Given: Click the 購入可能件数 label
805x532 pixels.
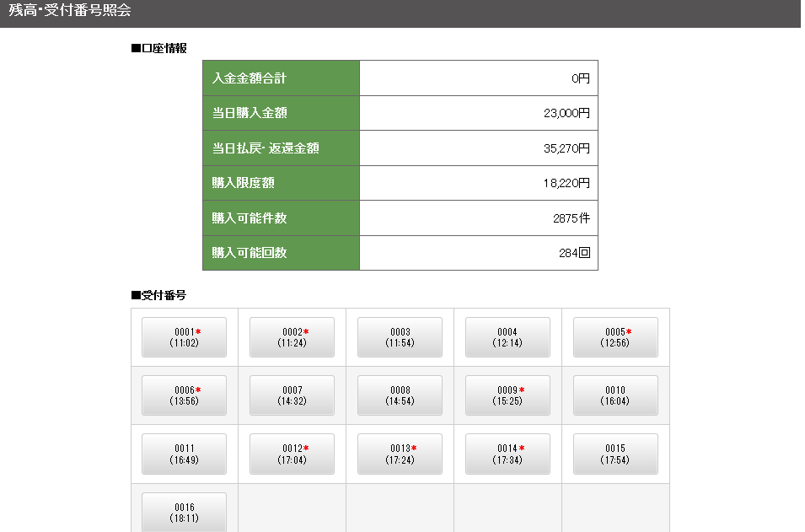Looking at the screenshot, I should (x=281, y=218).
